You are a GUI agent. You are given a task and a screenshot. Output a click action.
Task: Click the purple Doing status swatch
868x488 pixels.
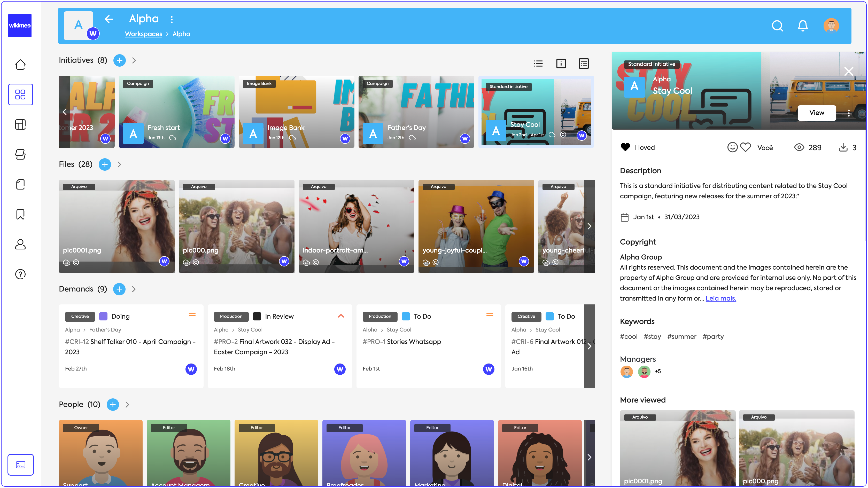[x=103, y=316]
